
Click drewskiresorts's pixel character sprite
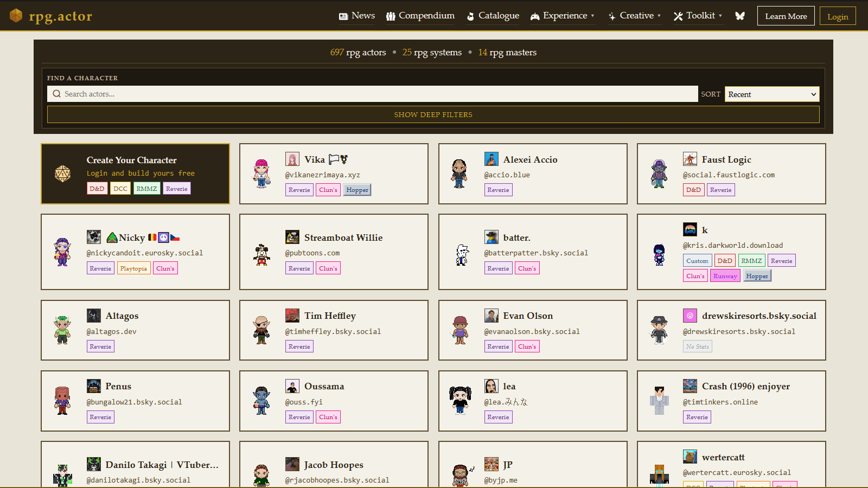659,330
